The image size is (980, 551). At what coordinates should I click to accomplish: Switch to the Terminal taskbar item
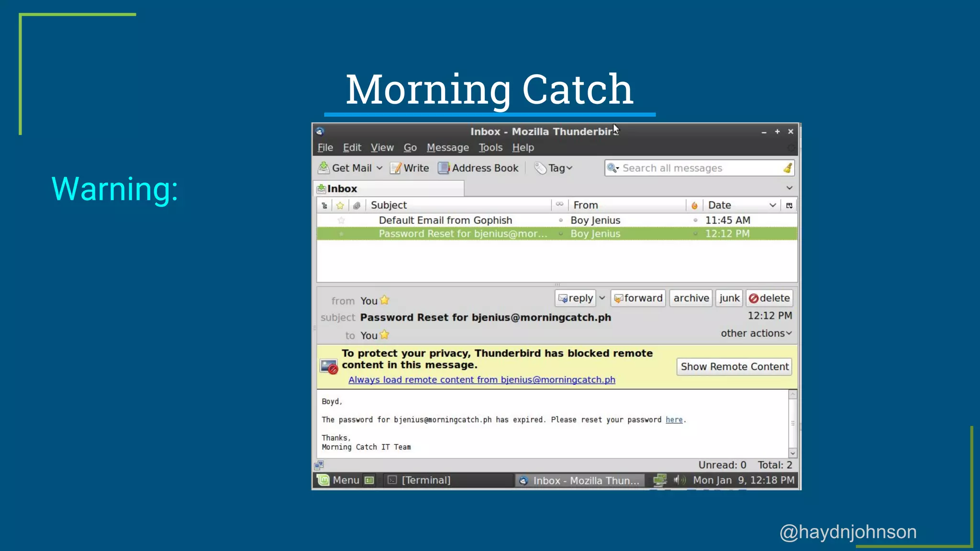pyautogui.click(x=448, y=480)
